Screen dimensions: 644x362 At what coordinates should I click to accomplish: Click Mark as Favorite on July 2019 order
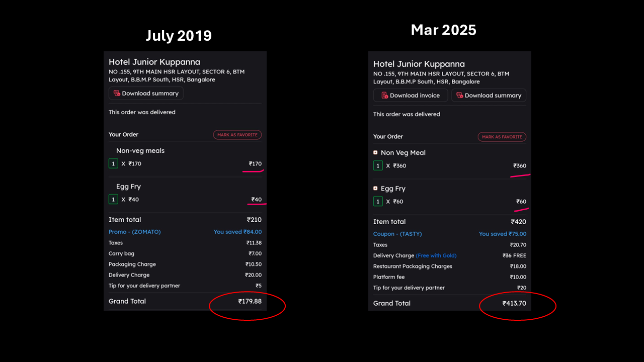[x=237, y=135]
